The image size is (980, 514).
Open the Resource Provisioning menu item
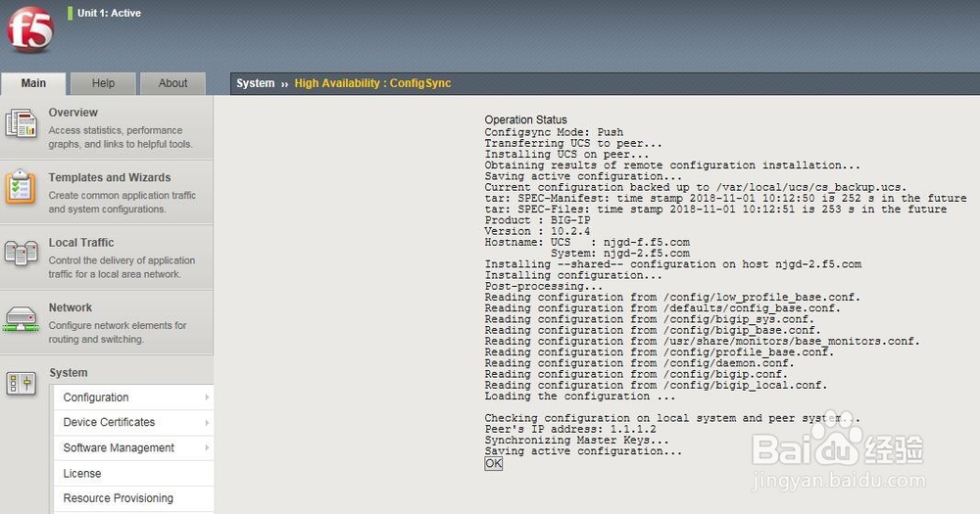coord(133,498)
